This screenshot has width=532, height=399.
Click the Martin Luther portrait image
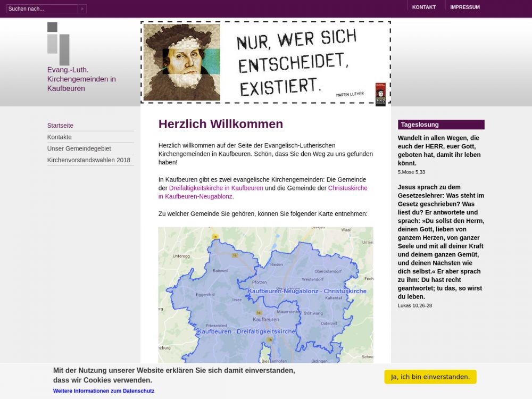181,62
